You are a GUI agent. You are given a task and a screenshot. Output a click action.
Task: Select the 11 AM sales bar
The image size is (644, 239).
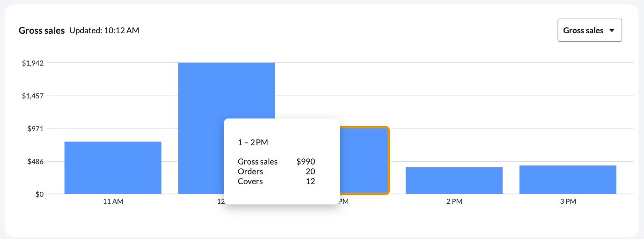[113, 168]
